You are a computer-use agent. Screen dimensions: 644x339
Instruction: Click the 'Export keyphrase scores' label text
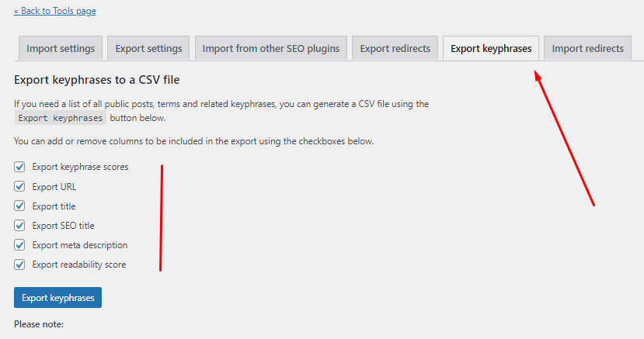tap(80, 167)
